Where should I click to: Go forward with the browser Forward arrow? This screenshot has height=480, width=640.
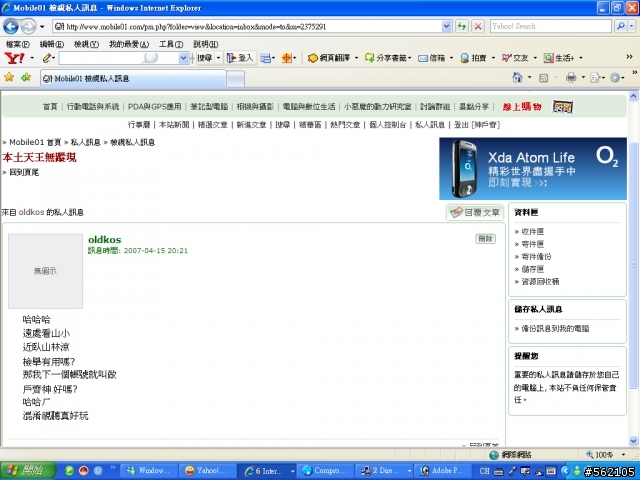tap(28, 27)
